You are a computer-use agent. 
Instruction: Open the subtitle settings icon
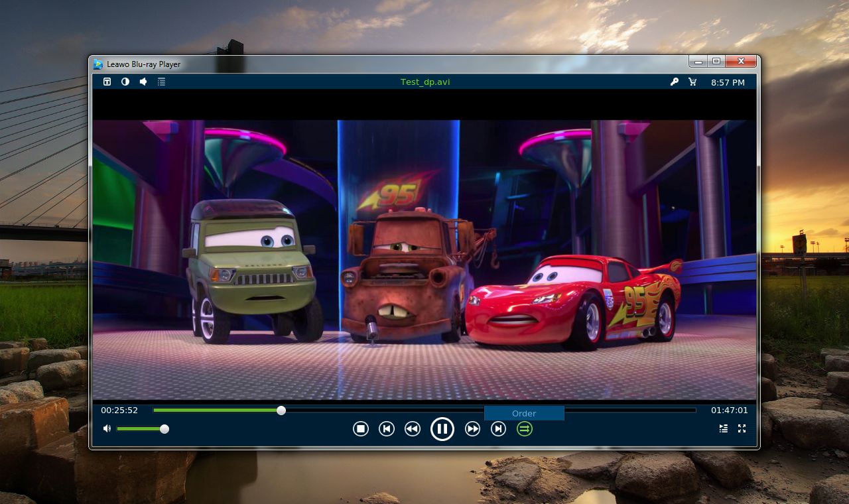[x=107, y=82]
